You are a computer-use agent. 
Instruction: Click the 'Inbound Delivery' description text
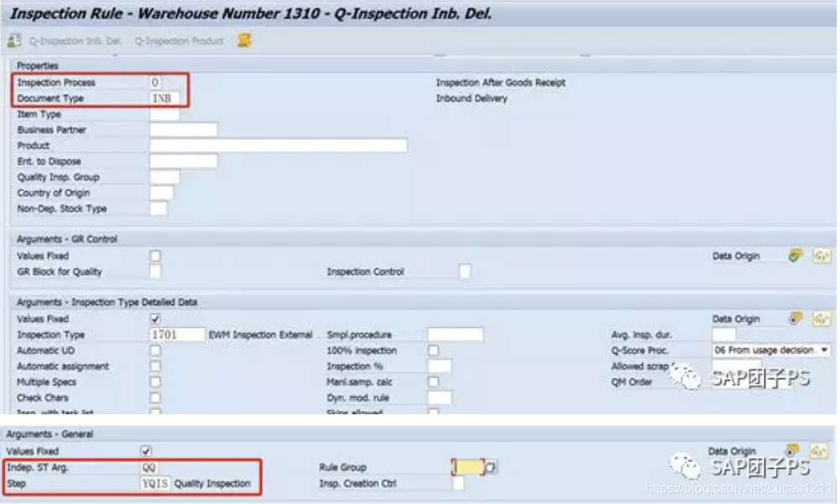coord(472,99)
